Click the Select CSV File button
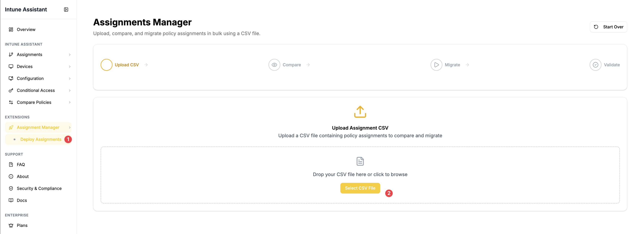 (360, 188)
